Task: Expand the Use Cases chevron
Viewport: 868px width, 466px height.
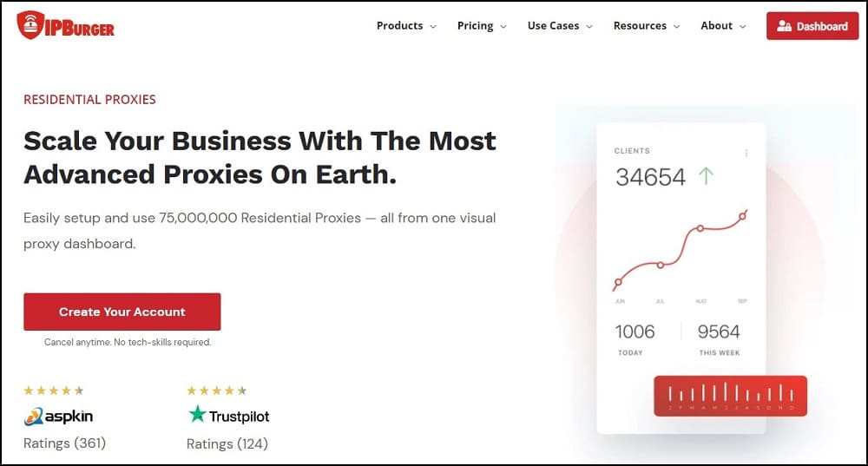Action: (589, 26)
